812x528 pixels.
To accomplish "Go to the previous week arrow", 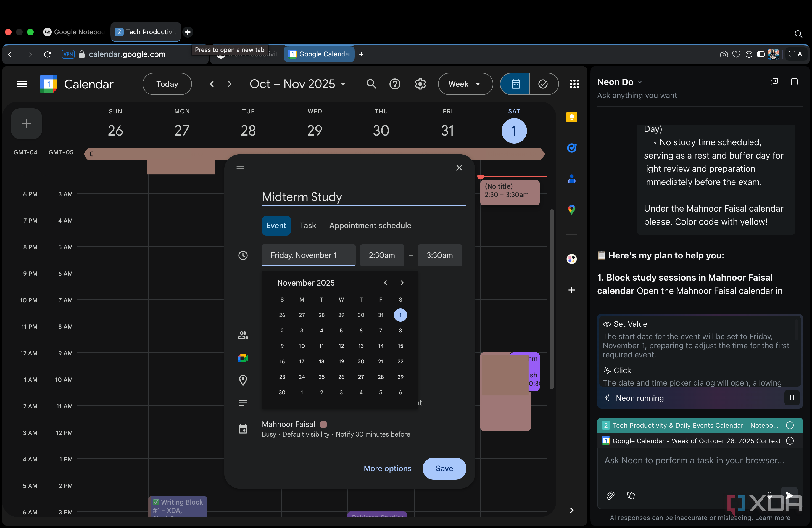I will coord(212,84).
